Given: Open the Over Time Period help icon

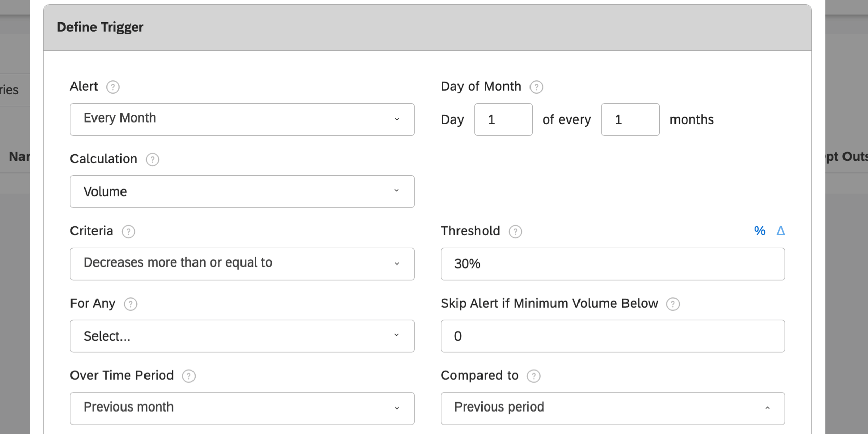Looking at the screenshot, I should click(x=189, y=376).
